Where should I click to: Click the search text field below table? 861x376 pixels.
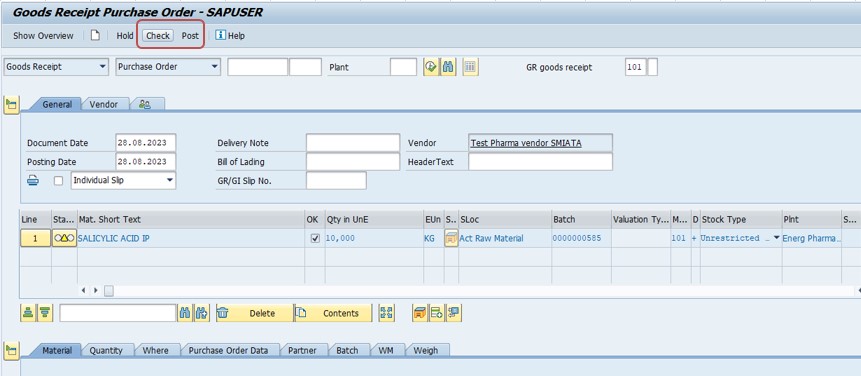[x=118, y=313]
